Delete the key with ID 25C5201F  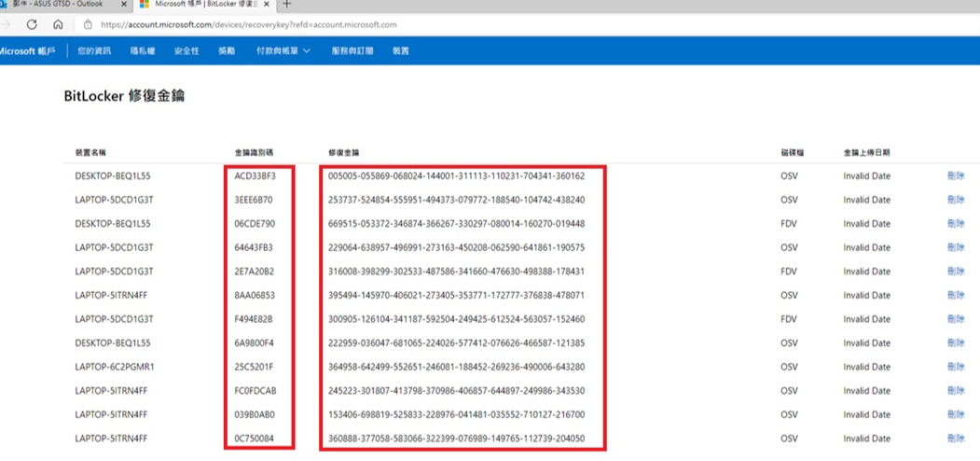(x=956, y=367)
